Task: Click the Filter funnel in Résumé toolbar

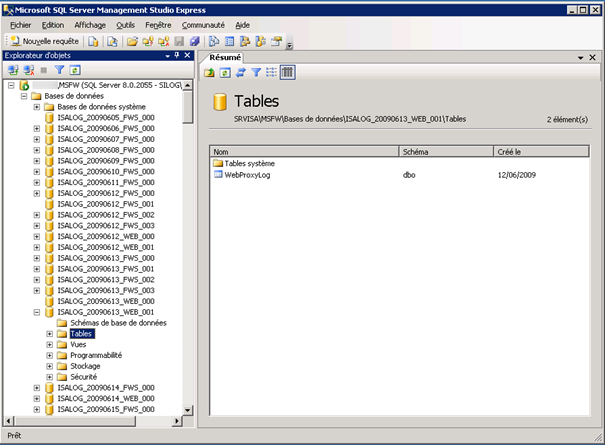Action: pos(256,72)
